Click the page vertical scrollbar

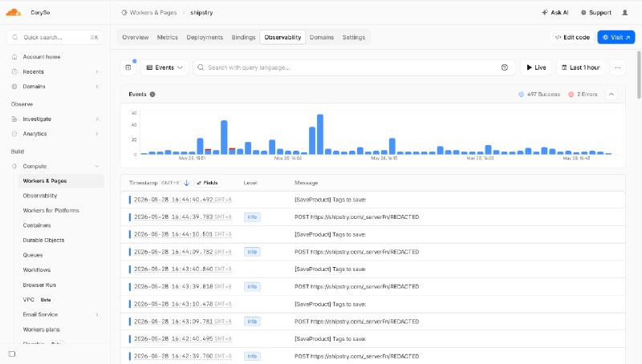(x=639, y=75)
